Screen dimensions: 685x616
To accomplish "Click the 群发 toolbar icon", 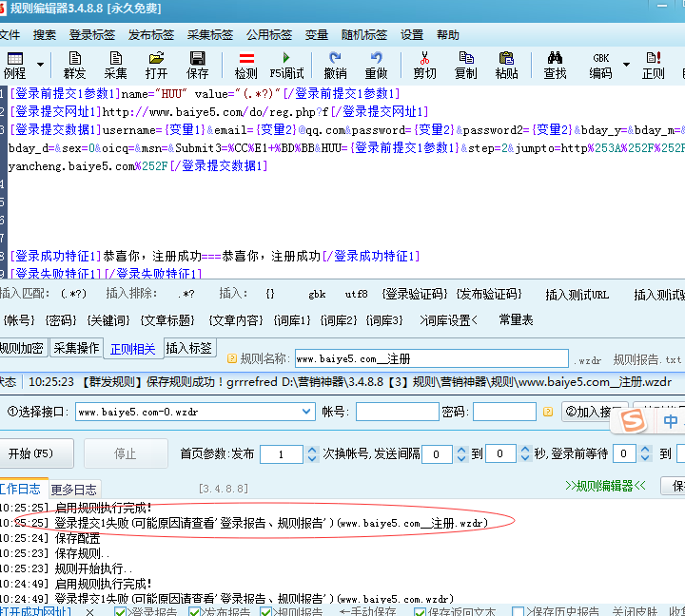I will pos(74,65).
